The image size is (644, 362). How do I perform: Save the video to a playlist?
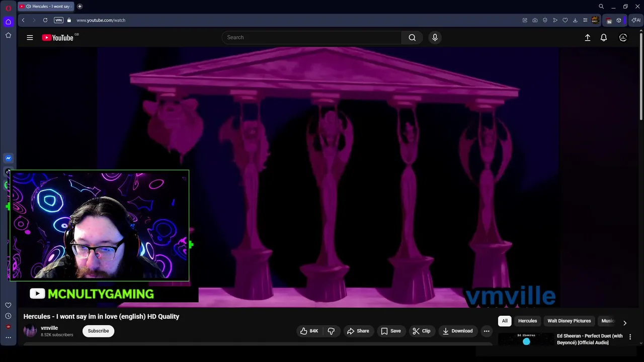pos(391,331)
